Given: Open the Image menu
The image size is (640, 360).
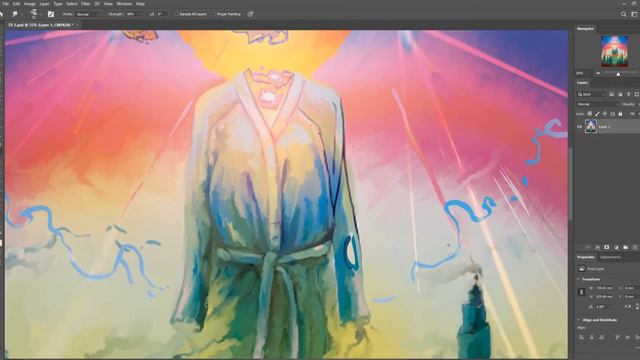Looking at the screenshot, I should pos(29,4).
